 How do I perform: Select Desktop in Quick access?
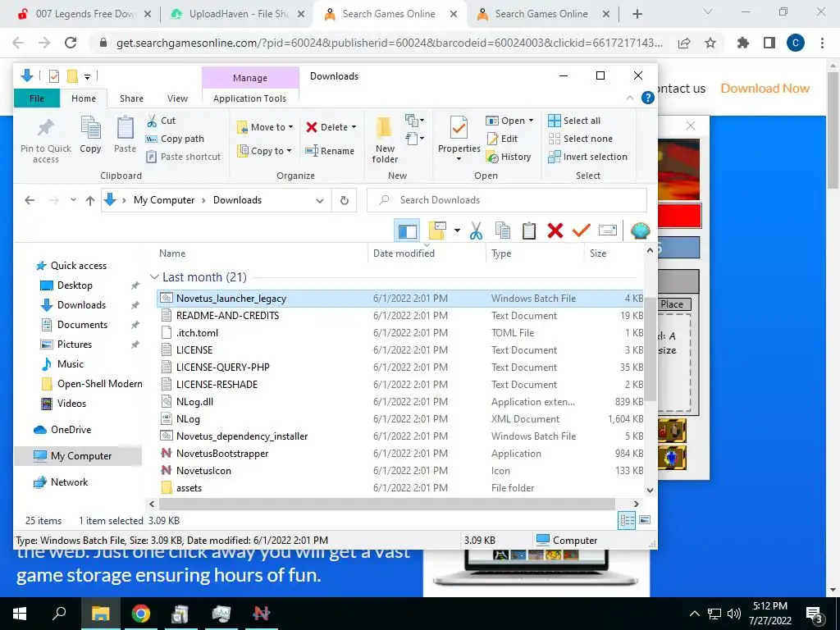tap(75, 285)
